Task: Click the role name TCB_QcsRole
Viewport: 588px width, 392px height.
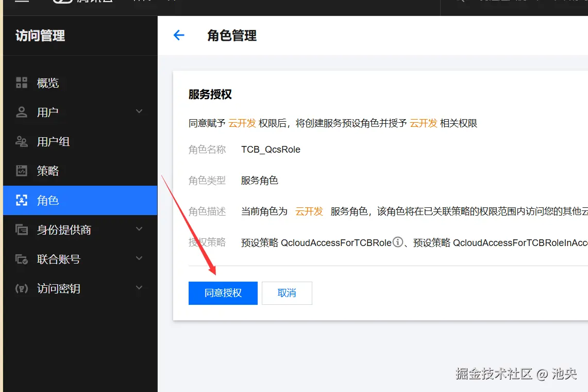Action: [x=271, y=150]
